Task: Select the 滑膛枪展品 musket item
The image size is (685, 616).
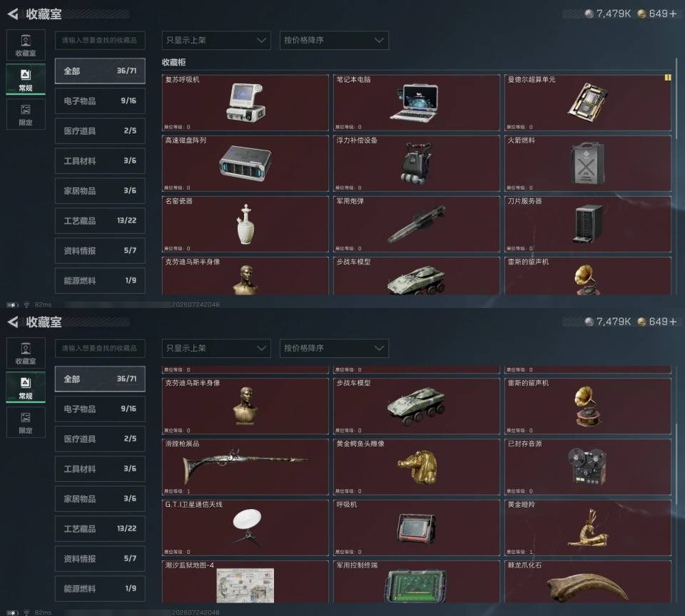Action: coord(245,467)
